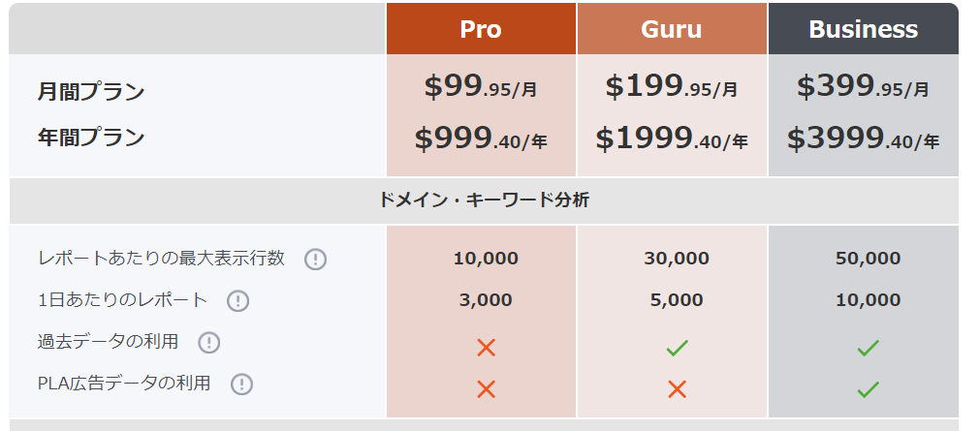Click green check for Guru 過去データの利用
The width and height of the screenshot is (980, 431).
click(x=677, y=348)
